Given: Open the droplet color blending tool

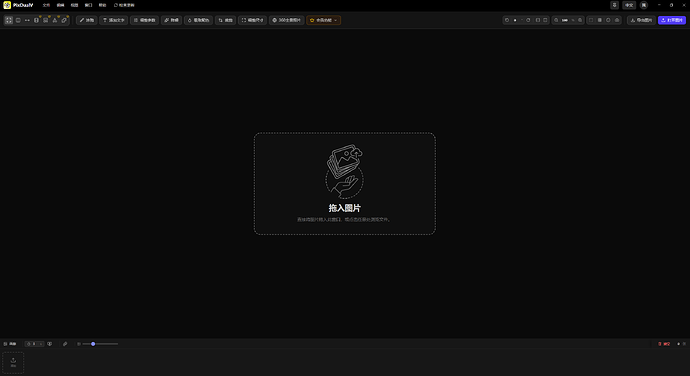Looking at the screenshot, I should (x=198, y=20).
